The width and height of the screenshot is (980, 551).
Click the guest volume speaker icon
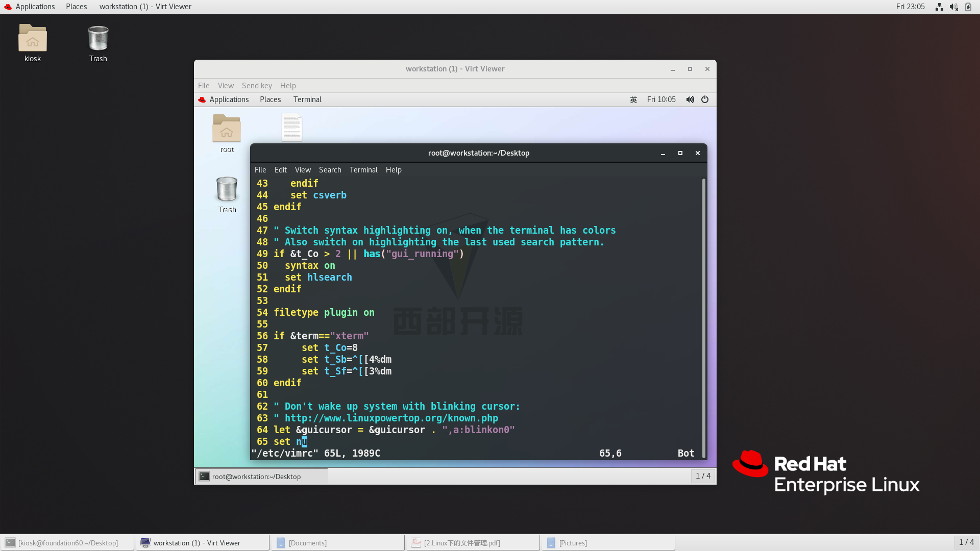(x=690, y=99)
